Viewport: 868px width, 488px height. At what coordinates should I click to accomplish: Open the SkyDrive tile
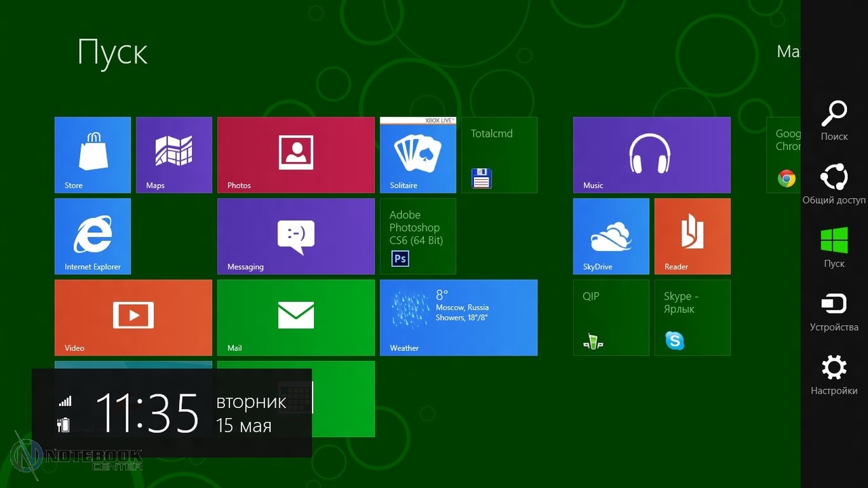pos(611,236)
